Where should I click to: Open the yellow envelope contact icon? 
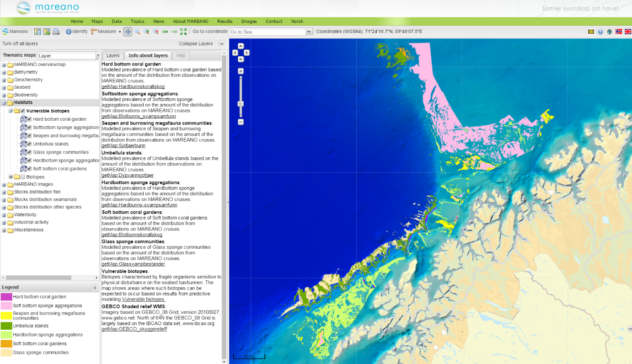click(591, 32)
